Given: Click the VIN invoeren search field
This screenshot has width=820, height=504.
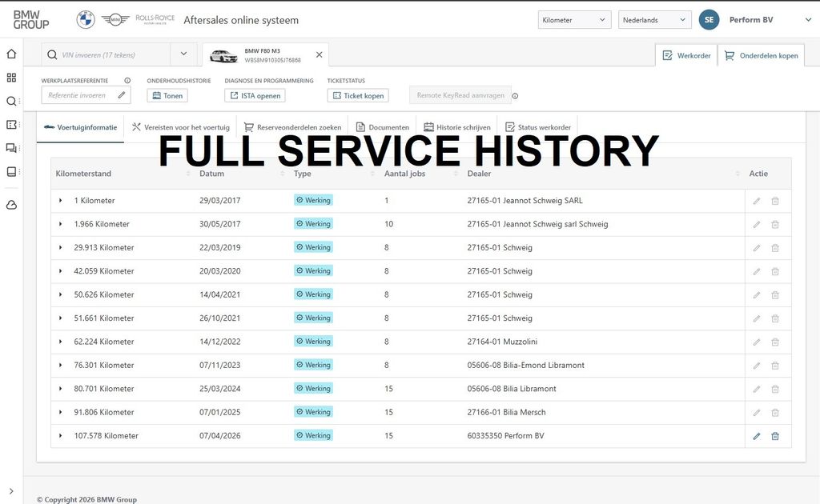Looking at the screenshot, I should coord(112,54).
